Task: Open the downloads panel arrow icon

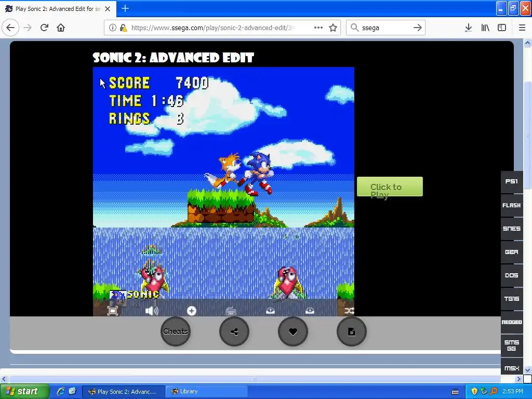Action: [x=469, y=28]
